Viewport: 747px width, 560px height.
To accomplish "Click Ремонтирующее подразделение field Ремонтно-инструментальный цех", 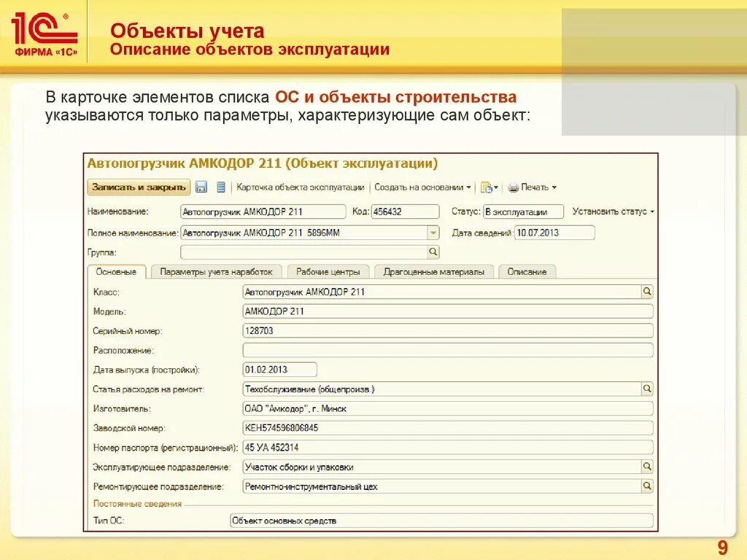I will (x=441, y=486).
